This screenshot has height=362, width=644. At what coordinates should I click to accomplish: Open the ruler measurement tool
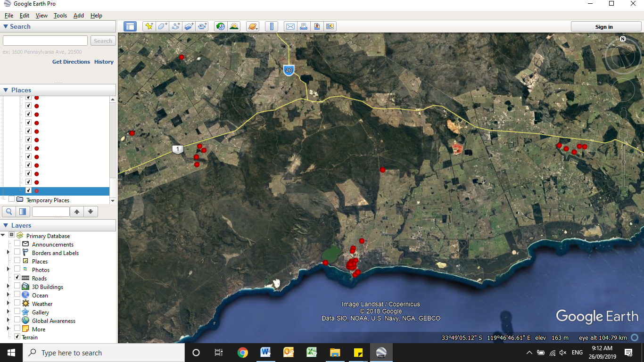(271, 26)
